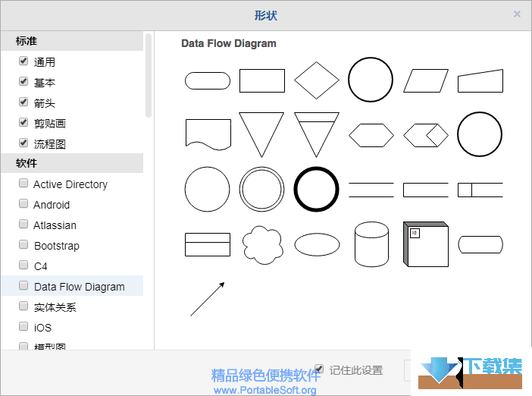Click the diagonal arrow connector shape
The width and height of the screenshot is (532, 396).
(208, 299)
